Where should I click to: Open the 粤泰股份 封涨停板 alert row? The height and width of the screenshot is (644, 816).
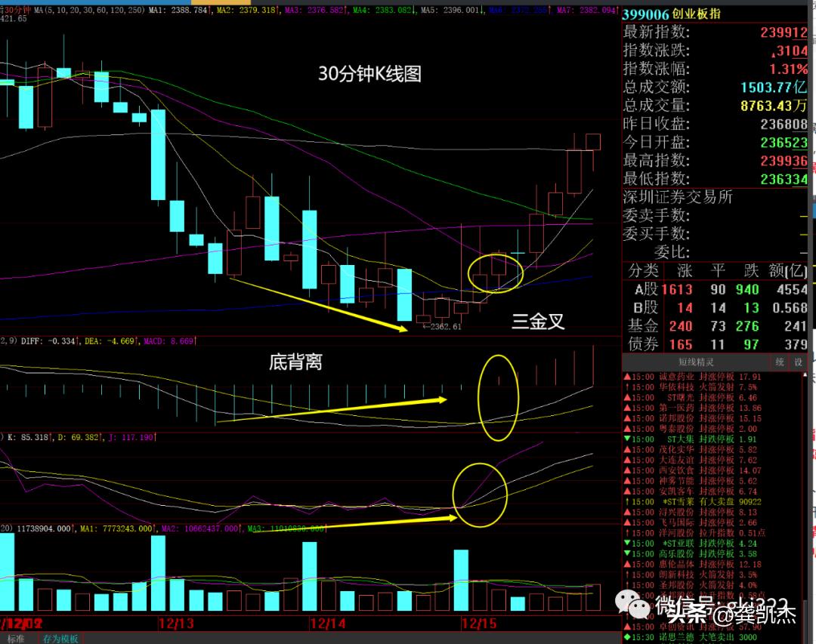click(691, 429)
